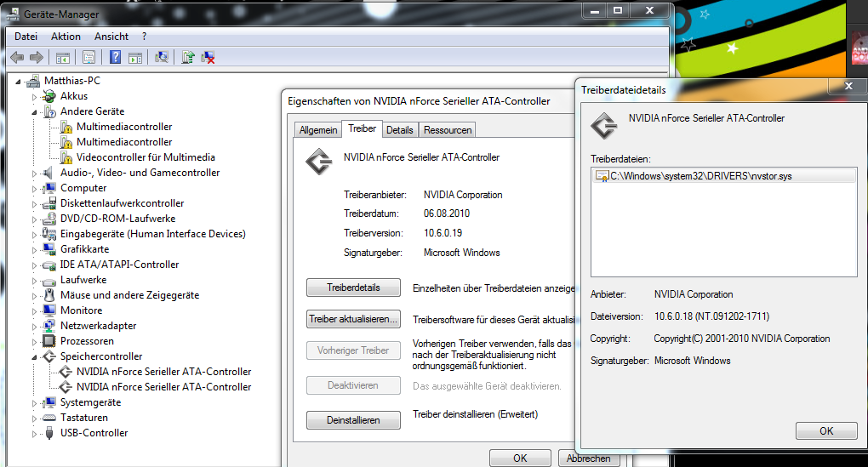This screenshot has width=868, height=467.
Task: Open the Datei menu
Action: pyautogui.click(x=26, y=37)
